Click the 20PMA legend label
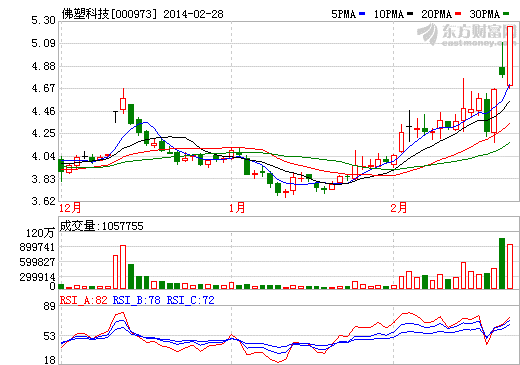 tap(437, 14)
